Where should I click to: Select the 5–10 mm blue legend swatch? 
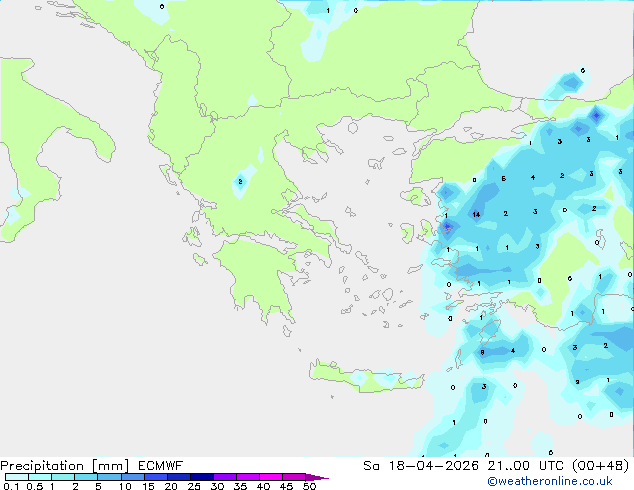pyautogui.click(x=109, y=477)
